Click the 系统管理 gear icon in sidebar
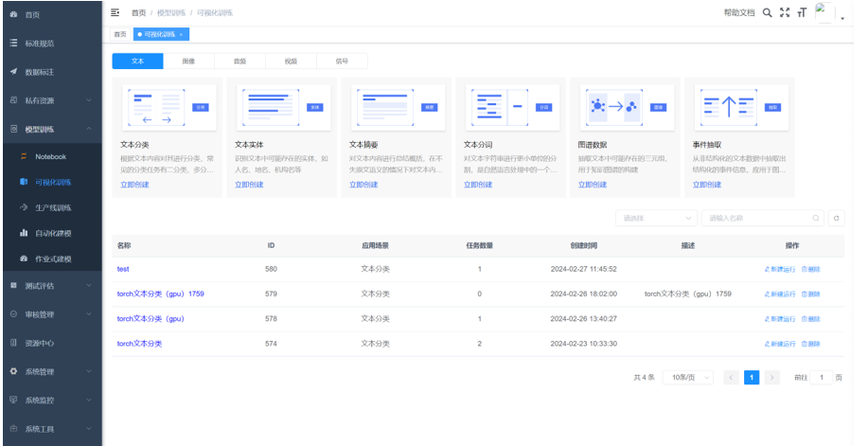 coord(14,371)
